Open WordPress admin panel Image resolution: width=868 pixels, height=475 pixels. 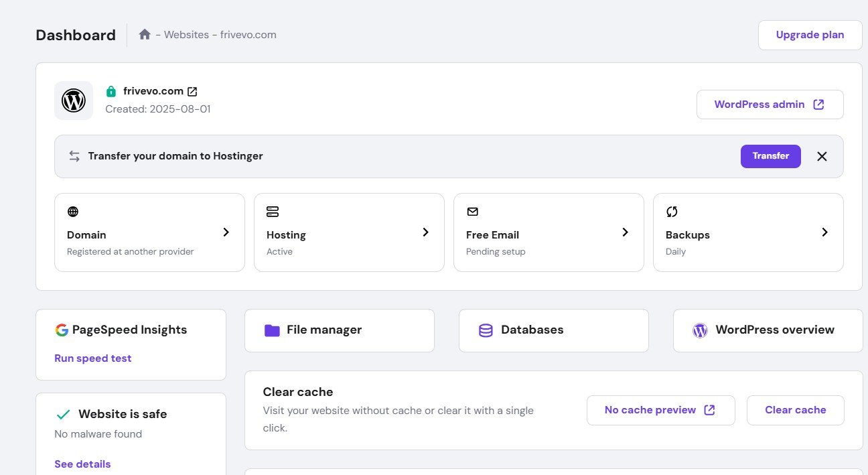770,105
